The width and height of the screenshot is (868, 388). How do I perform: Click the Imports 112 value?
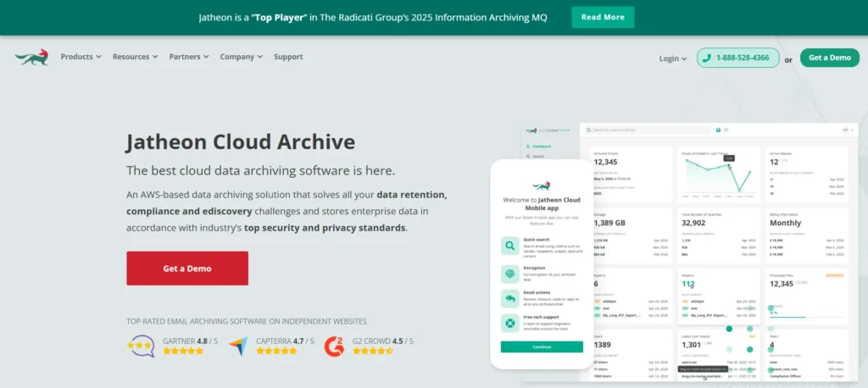click(688, 284)
